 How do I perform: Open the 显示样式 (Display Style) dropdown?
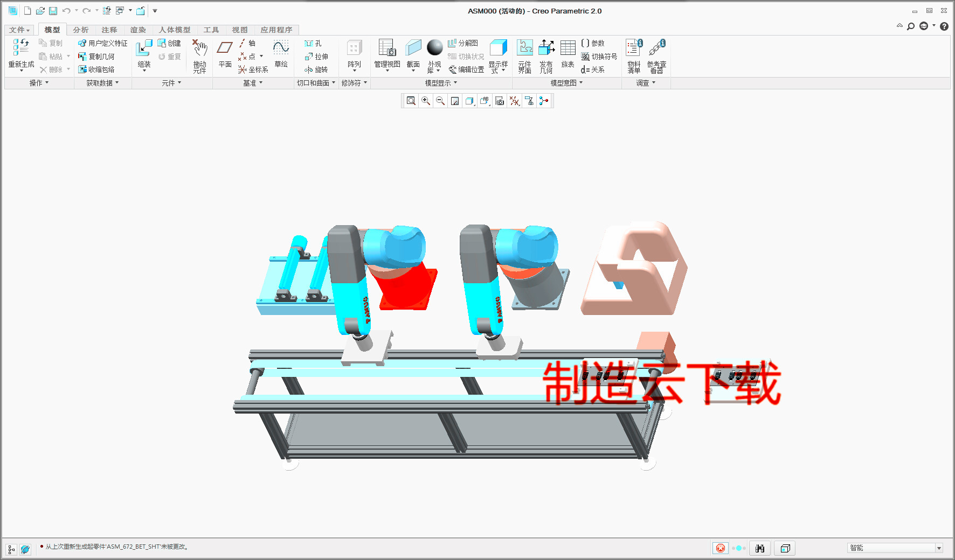[499, 57]
